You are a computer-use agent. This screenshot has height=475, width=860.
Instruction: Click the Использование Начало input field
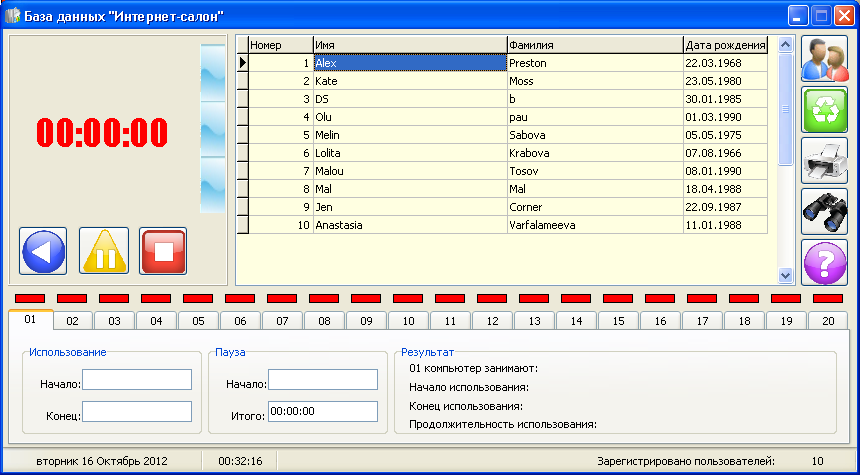[x=137, y=380]
